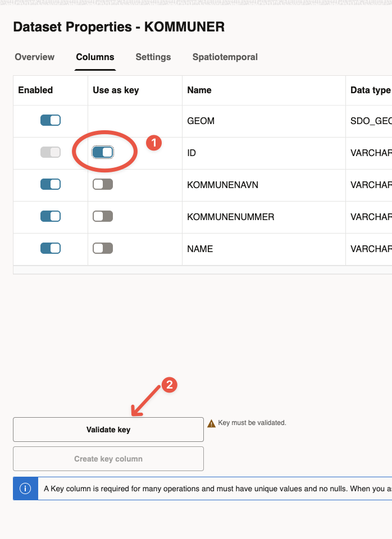Toggle Enabled switch for GEOM column
The image size is (392, 539).
pos(51,120)
